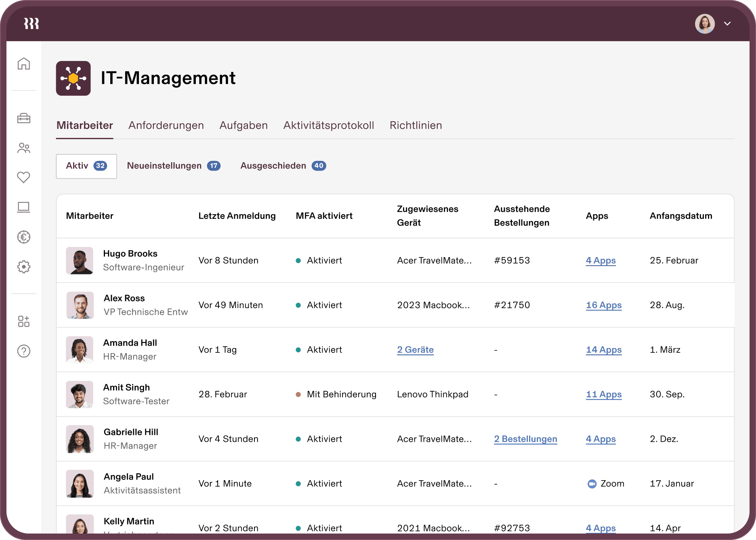The height and width of the screenshot is (540, 756).
Task: Click the Rippling logo in top bar
Action: pos(31,24)
